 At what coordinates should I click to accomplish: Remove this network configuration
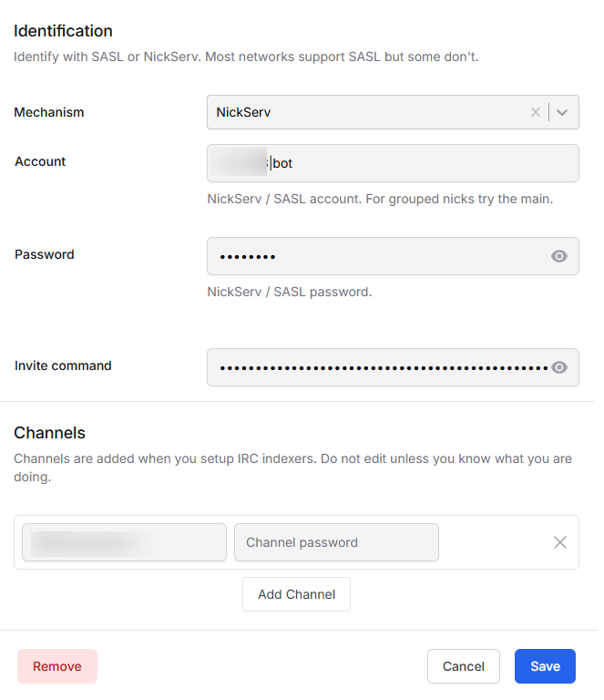pyautogui.click(x=57, y=666)
